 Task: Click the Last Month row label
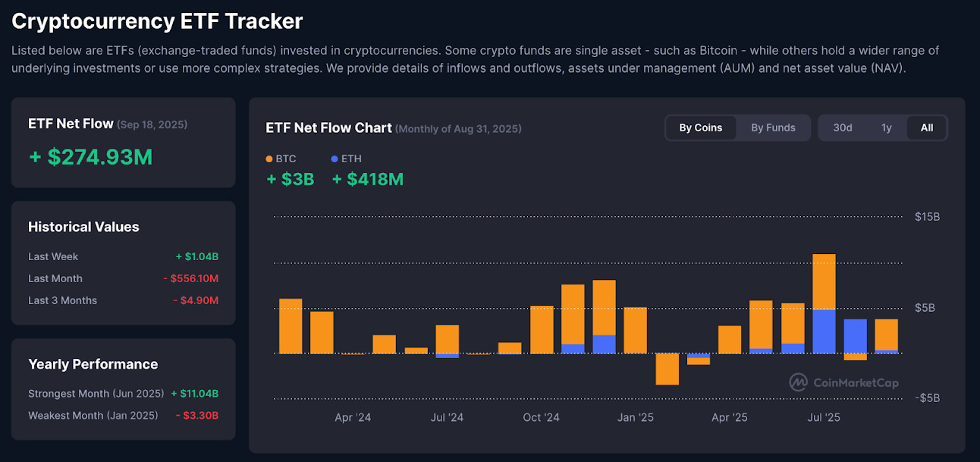[x=55, y=278]
